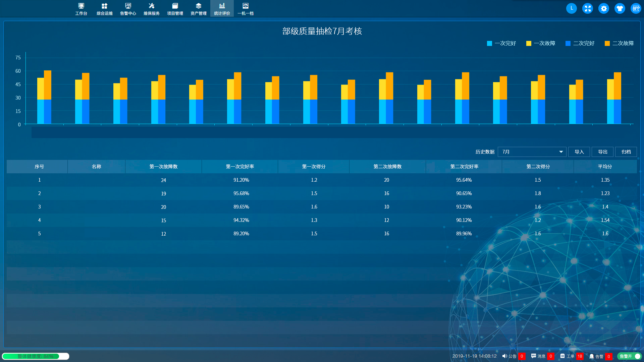Select the 94.32% cell in row 4
Image resolution: width=644 pixels, height=362 pixels.
(x=241, y=220)
